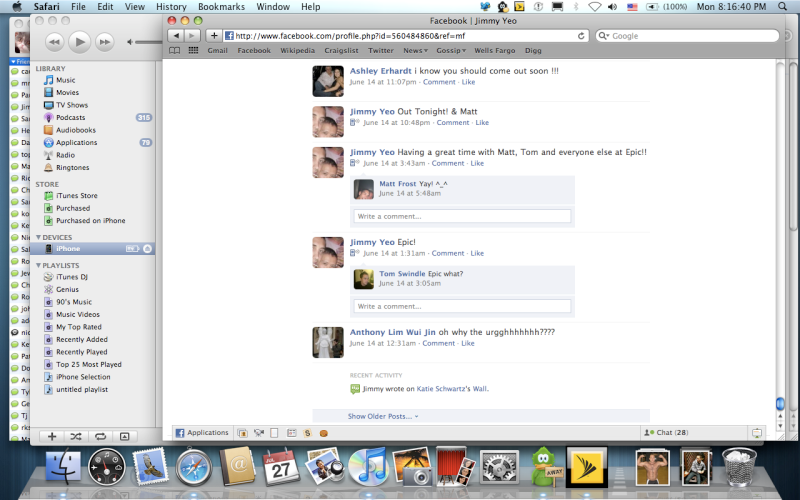
Task: Skip to next track in iTunes
Action: tap(104, 42)
